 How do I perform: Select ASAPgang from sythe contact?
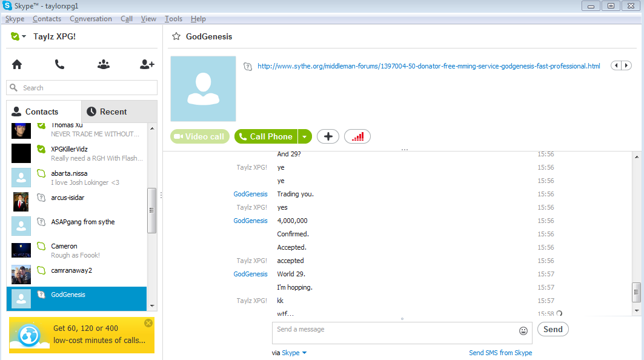point(77,226)
